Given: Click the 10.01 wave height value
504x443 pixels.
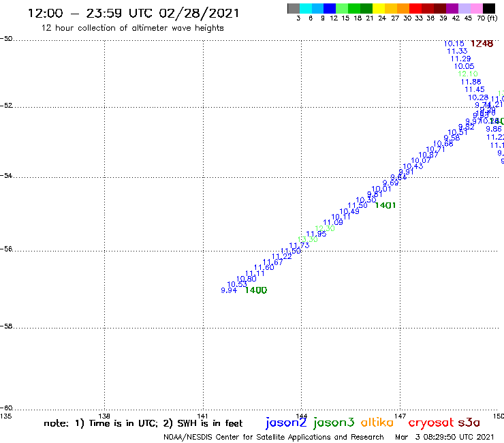Looking at the screenshot, I should 381,189.
